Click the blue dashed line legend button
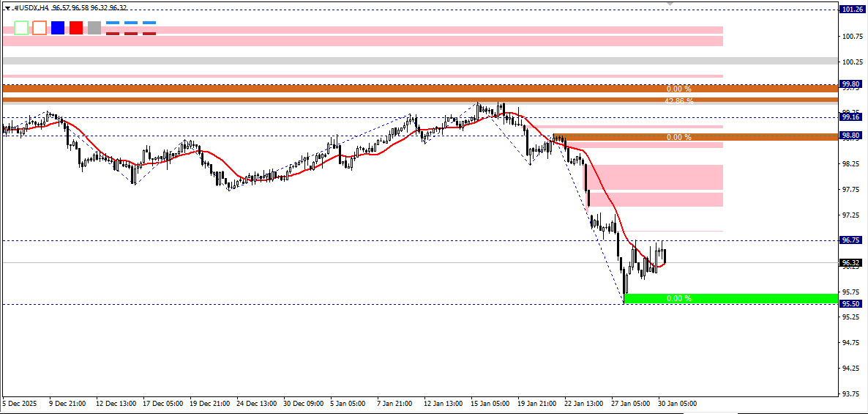 pyautogui.click(x=131, y=23)
